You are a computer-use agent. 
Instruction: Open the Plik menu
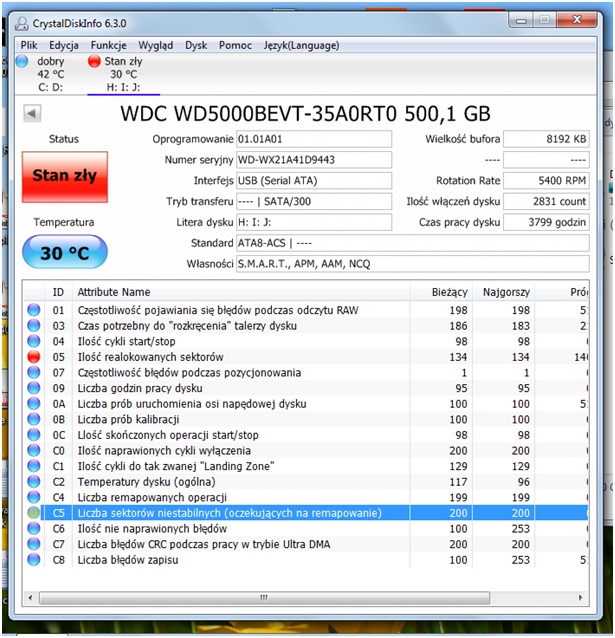pos(29,45)
